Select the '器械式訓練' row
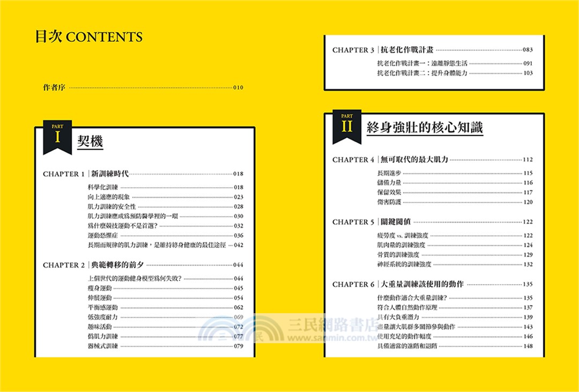Image resolution: width=579 pixels, height=392 pixels. click(x=166, y=346)
